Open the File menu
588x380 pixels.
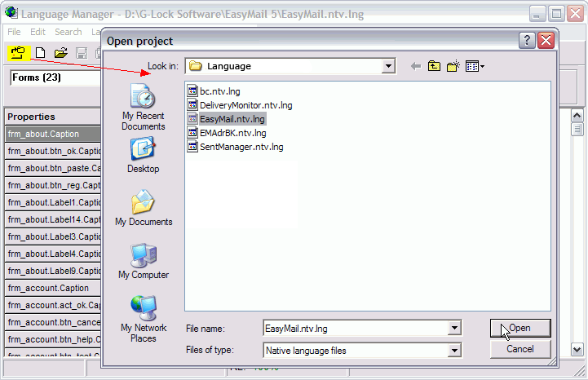[14, 32]
